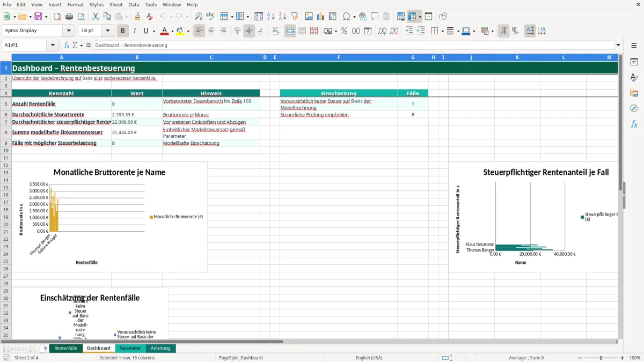Open the special character dropdown arrow
644x362 pixels.
[355, 17]
